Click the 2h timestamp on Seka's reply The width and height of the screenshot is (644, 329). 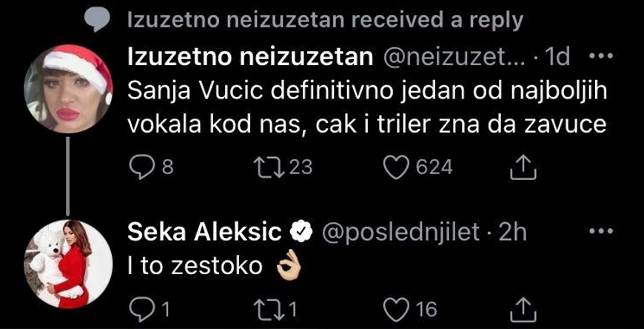coord(514,232)
